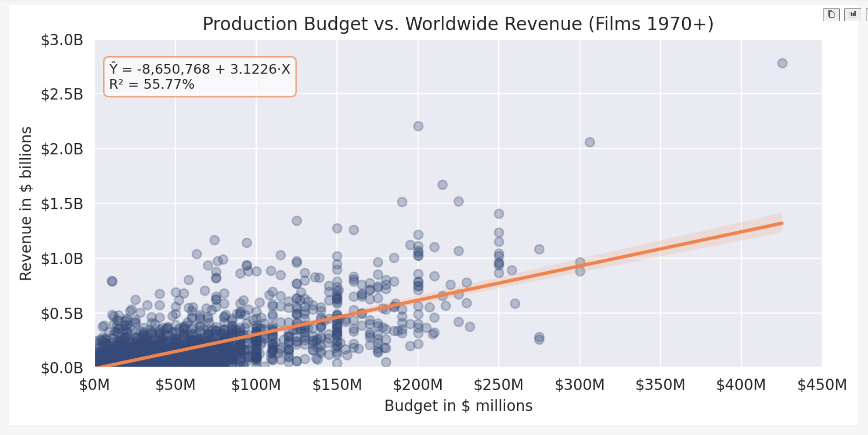Click the '$50M' x-axis tick label
This screenshot has height=435, width=868.
(175, 385)
